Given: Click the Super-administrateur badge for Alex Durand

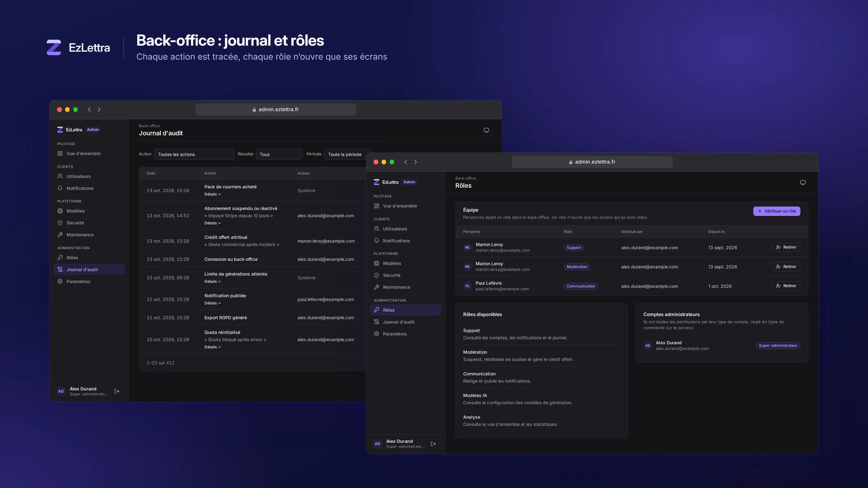Looking at the screenshot, I should (x=778, y=346).
